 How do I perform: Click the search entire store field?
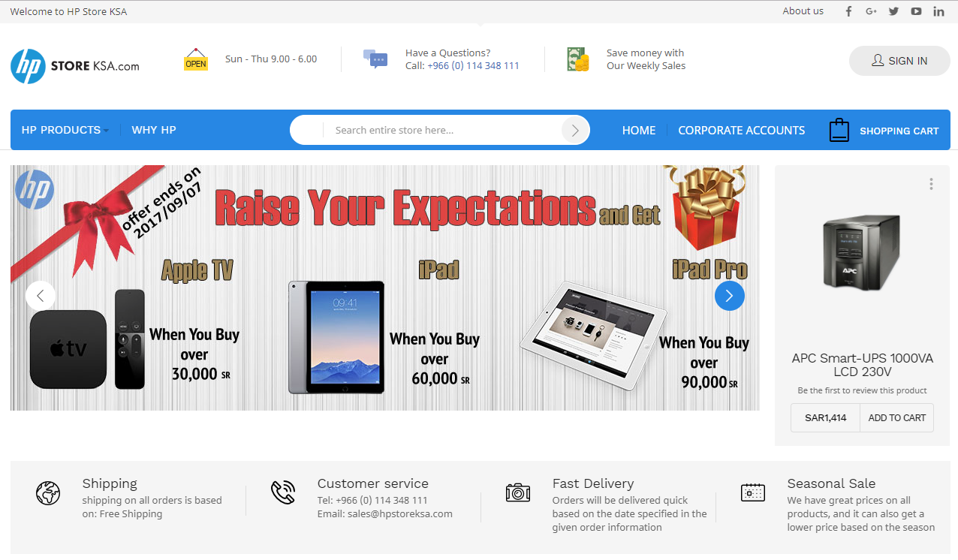point(443,130)
